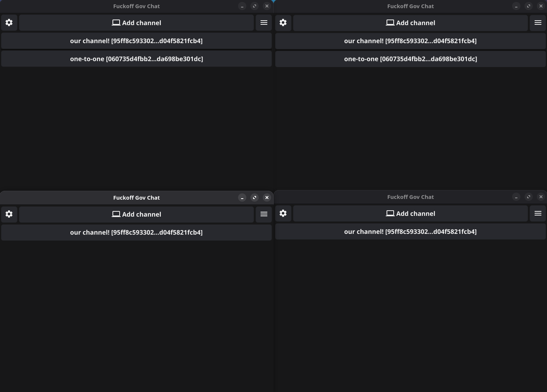Maximize the top-right chat window
Viewport: 547px width, 392px height.
pyautogui.click(x=529, y=6)
